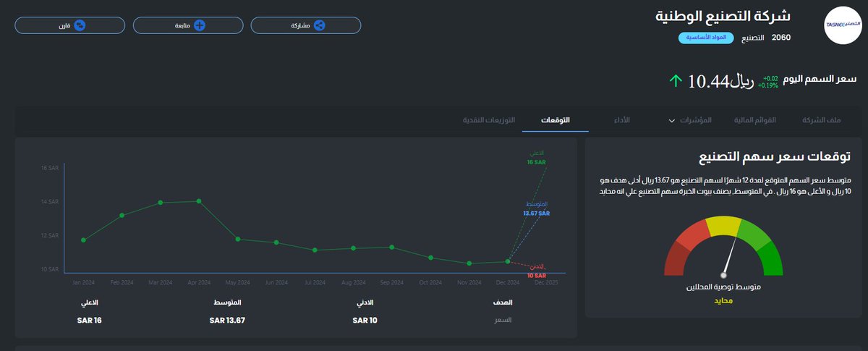Click the Mar 2024 chart data point

[x=161, y=203]
